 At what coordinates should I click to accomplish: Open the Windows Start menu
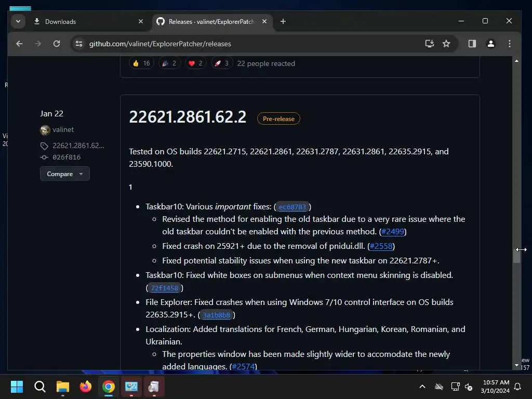coord(17,387)
